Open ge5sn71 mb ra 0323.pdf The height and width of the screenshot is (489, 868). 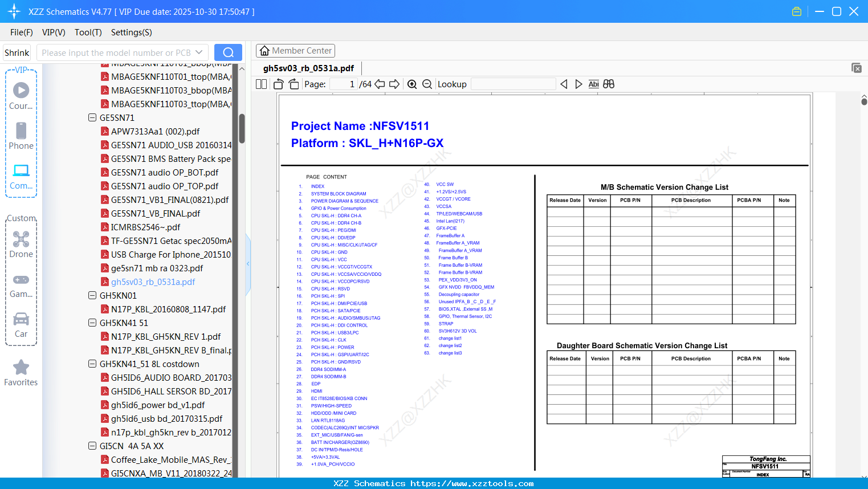[x=157, y=268]
